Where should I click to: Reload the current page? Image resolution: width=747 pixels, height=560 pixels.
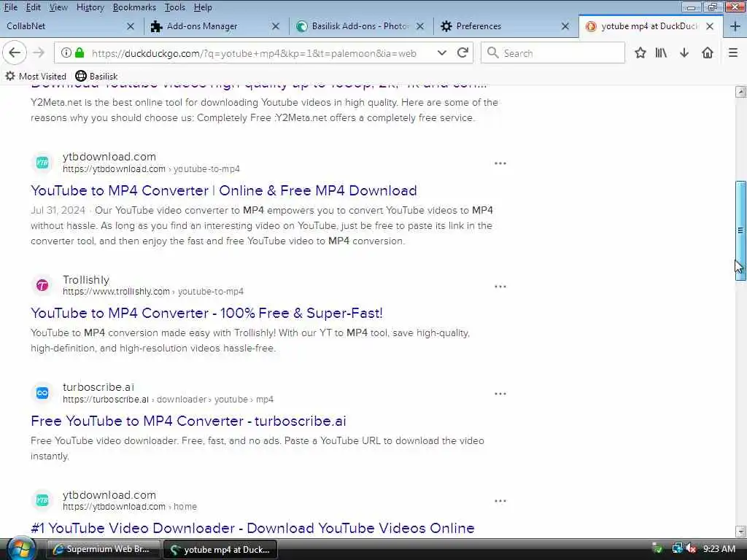tap(462, 52)
